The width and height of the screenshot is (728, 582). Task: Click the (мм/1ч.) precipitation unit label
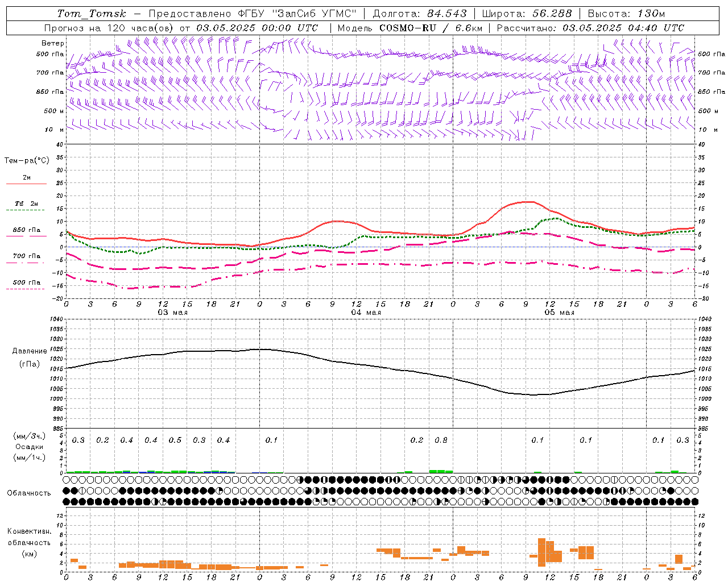click(29, 458)
